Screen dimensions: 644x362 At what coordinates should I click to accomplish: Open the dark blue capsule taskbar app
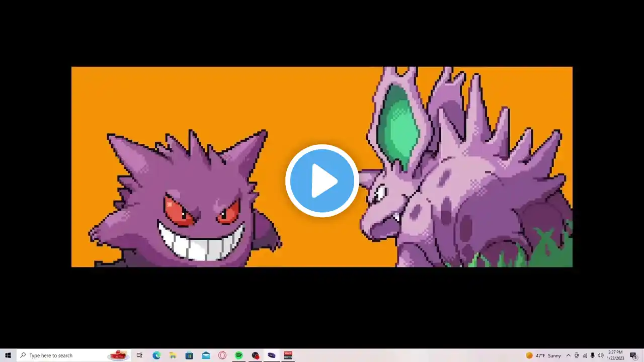272,355
